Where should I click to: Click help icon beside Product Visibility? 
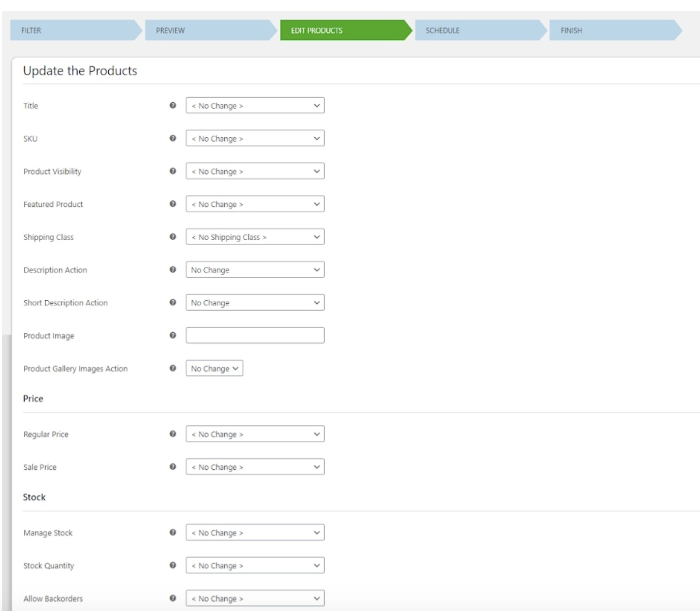(173, 171)
